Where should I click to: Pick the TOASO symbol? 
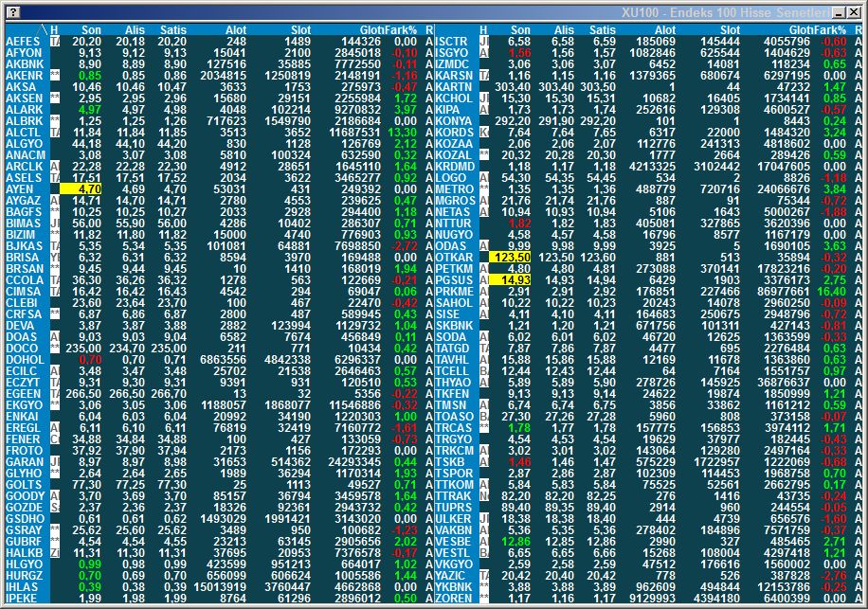455,417
